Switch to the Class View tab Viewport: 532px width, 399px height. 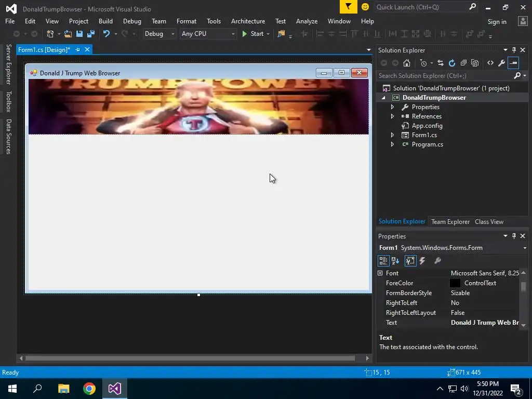[489, 222]
